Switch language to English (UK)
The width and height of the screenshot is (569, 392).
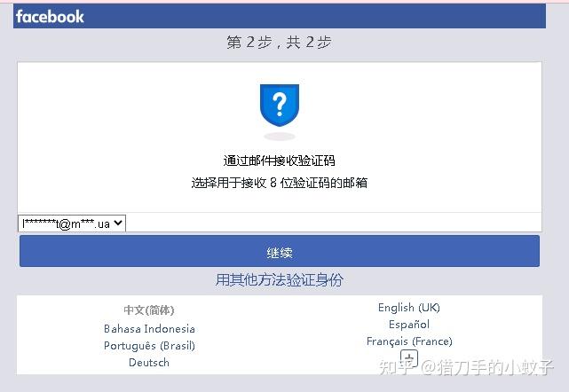(409, 308)
